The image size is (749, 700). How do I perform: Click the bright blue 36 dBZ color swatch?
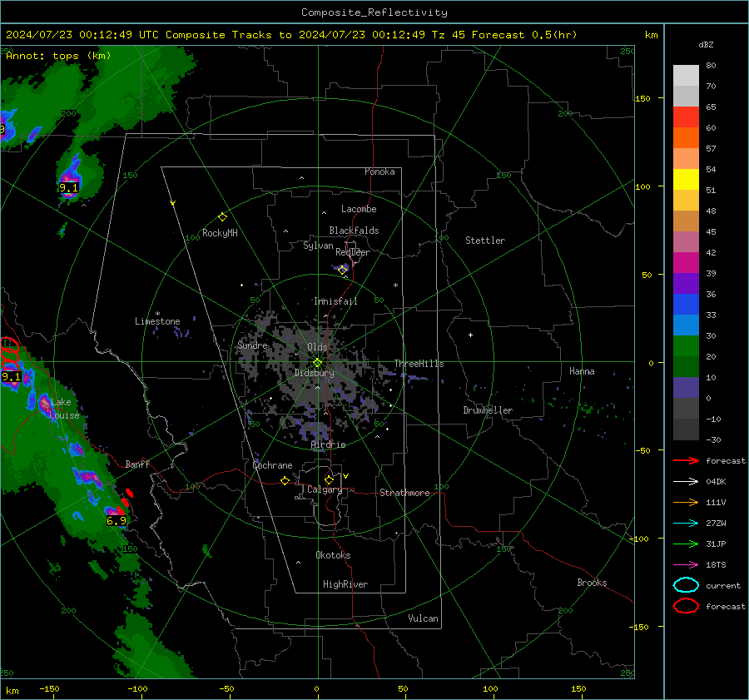686,304
